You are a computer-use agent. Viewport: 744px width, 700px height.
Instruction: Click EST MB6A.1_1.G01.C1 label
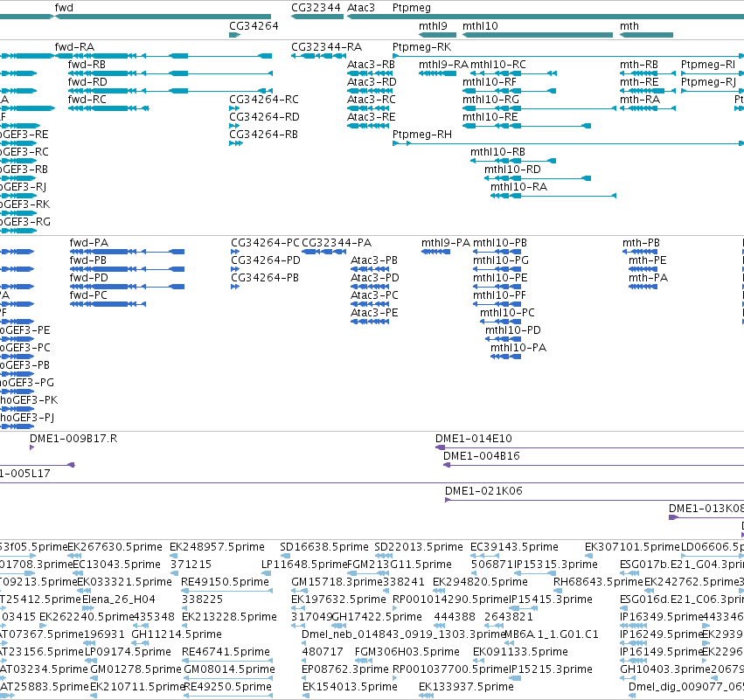click(552, 635)
